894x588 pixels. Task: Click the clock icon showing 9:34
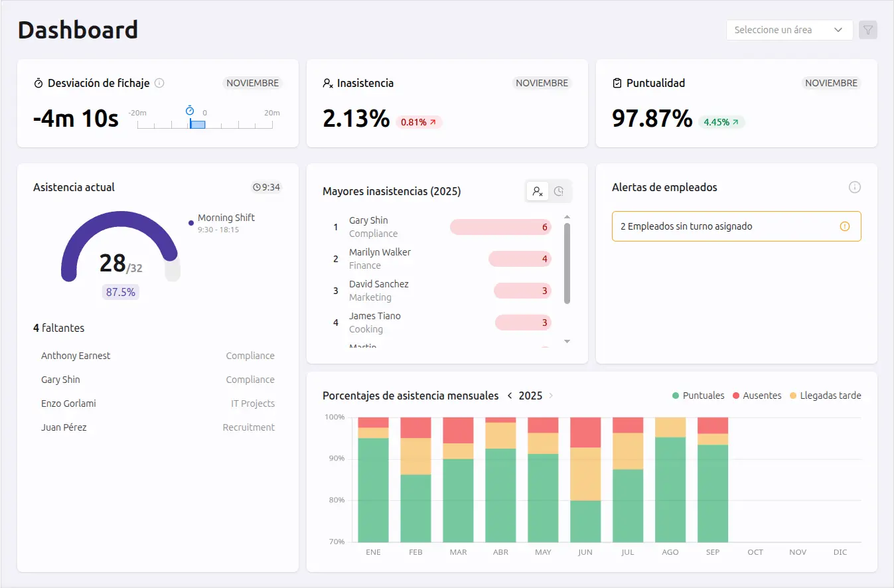[x=256, y=187]
